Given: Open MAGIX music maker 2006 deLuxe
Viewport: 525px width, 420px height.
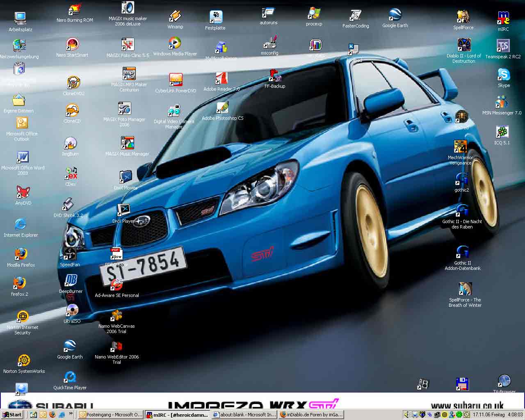Looking at the screenshot, I should pos(128,8).
